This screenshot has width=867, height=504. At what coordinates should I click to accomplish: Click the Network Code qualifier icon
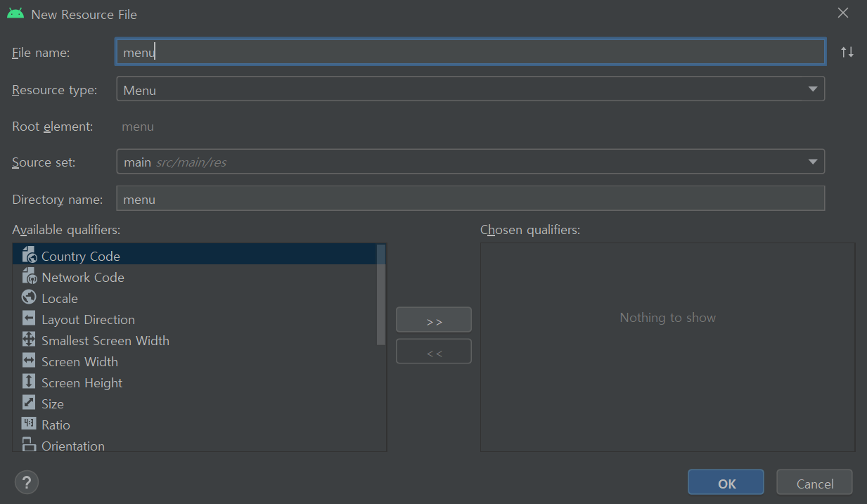29,276
